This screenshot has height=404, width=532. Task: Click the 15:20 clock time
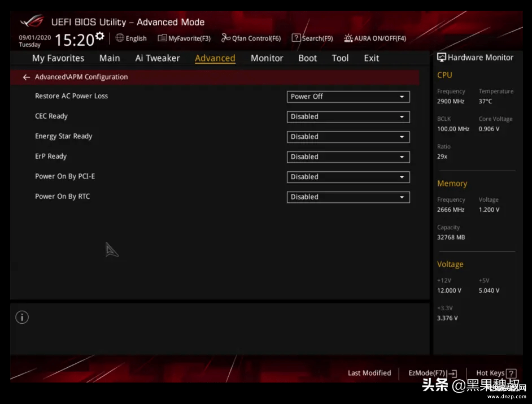(x=75, y=40)
